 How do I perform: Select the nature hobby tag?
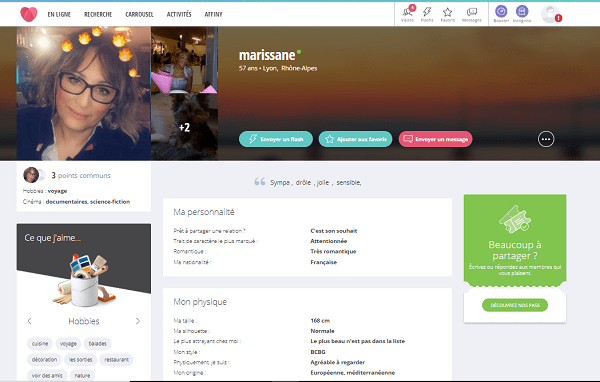click(82, 375)
